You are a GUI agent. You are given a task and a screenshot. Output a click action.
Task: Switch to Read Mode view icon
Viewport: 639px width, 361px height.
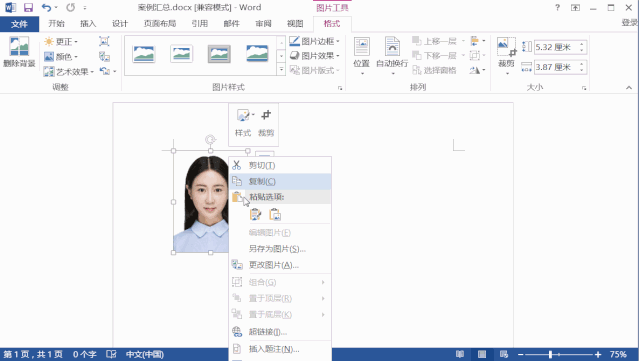[x=460, y=354]
